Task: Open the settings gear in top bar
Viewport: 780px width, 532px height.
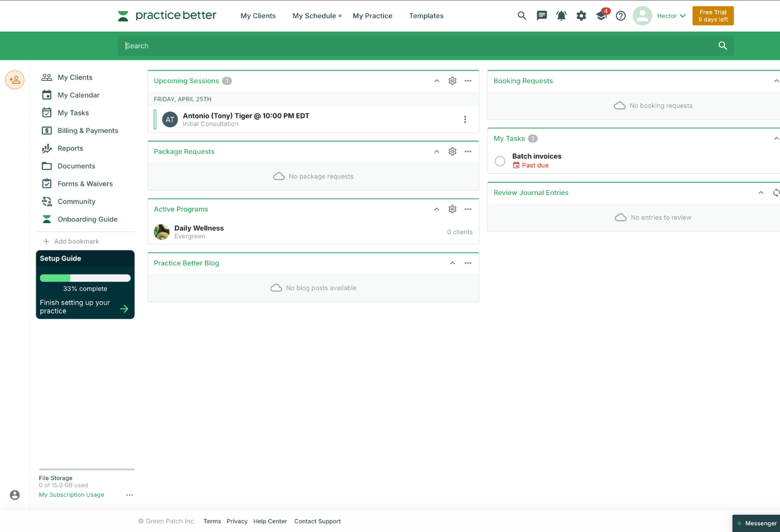Action: pyautogui.click(x=581, y=16)
